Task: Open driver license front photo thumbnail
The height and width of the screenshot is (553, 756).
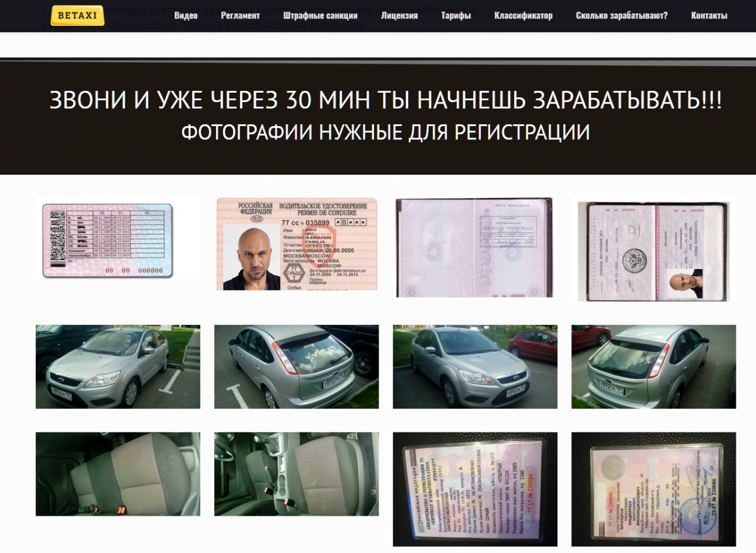Action: 297,244
